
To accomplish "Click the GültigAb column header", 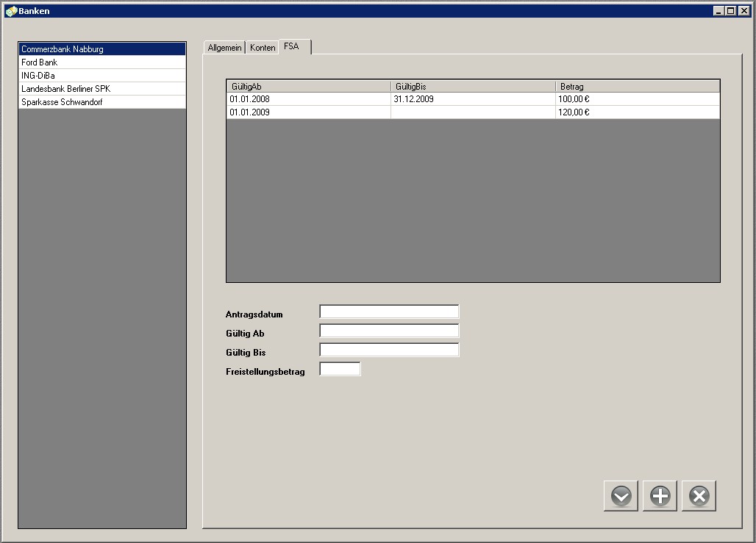I will click(x=309, y=86).
